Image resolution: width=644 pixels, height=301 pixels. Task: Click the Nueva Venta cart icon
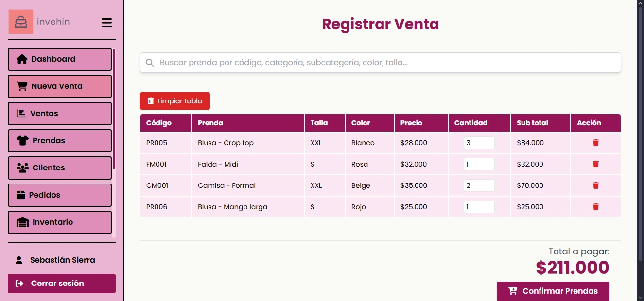[x=21, y=86]
